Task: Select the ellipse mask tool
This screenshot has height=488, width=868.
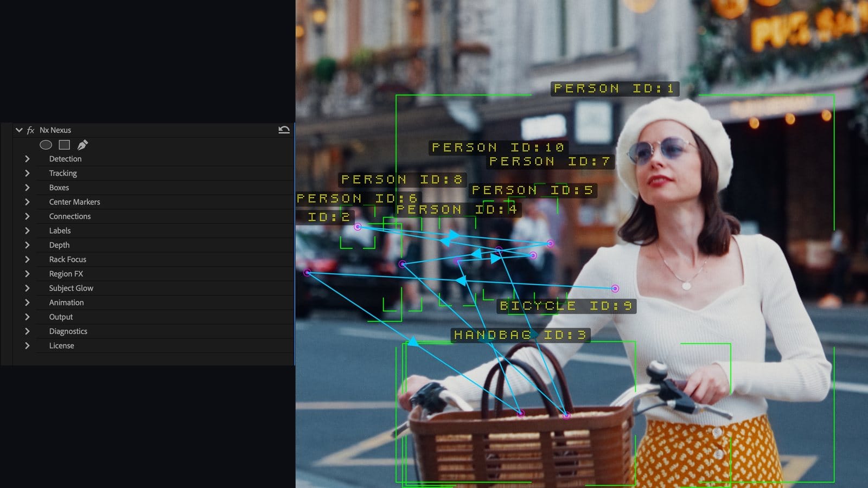Action: coord(46,145)
